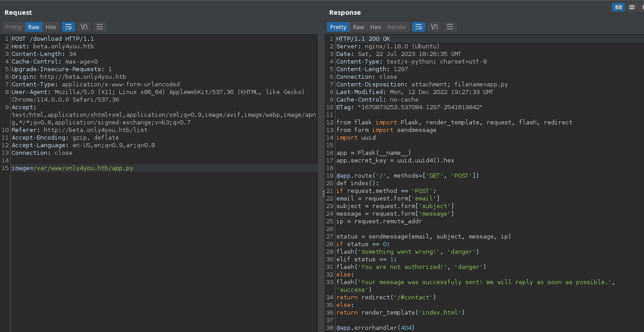
Task: Click the 'if status == 0:' line
Action: (363, 244)
